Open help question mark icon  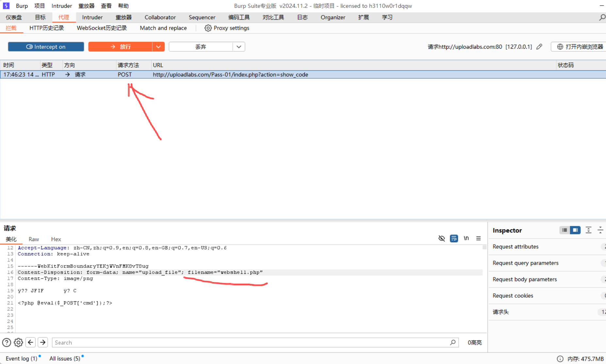[x=7, y=342]
